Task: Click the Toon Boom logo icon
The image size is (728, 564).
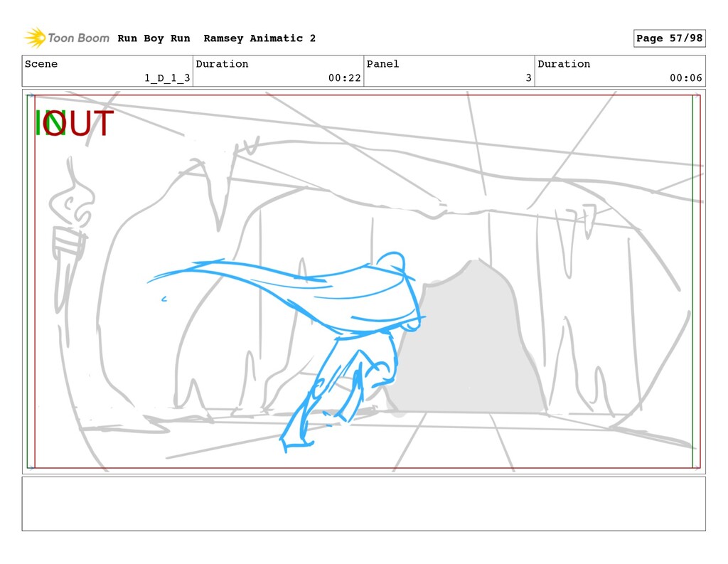Action: [x=36, y=38]
